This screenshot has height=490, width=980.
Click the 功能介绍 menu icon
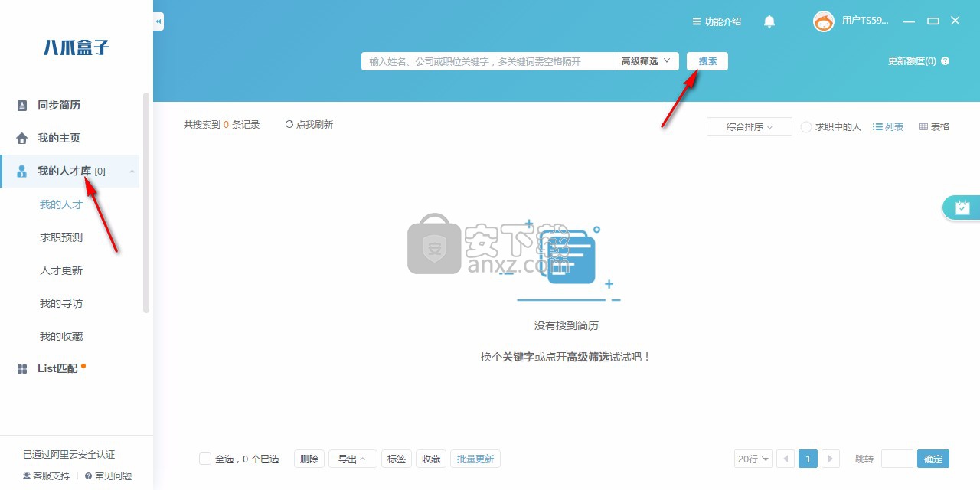coord(696,21)
